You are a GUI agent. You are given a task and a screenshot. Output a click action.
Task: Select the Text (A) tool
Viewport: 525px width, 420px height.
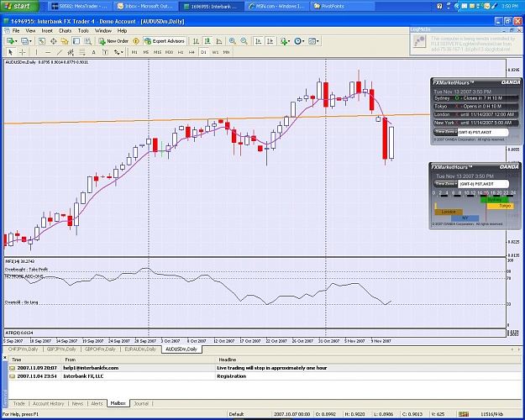pyautogui.click(x=94, y=52)
